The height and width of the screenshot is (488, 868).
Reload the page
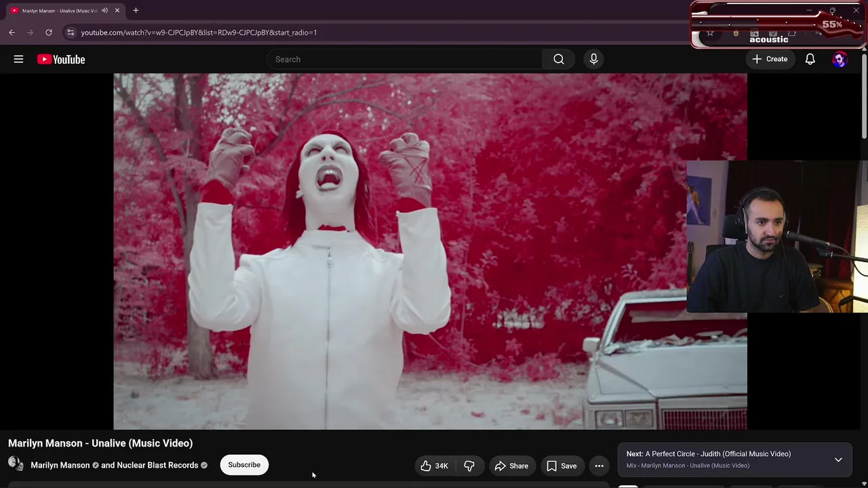coord(49,32)
